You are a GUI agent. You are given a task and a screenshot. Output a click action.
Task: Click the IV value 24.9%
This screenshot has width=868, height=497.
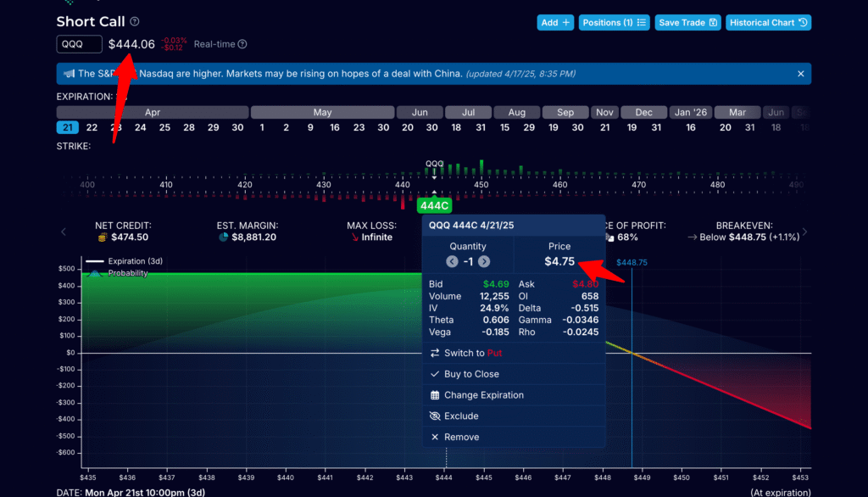click(494, 308)
